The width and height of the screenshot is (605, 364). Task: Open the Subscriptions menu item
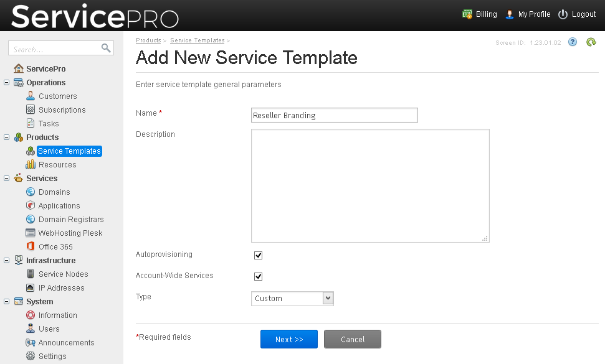[x=62, y=110]
